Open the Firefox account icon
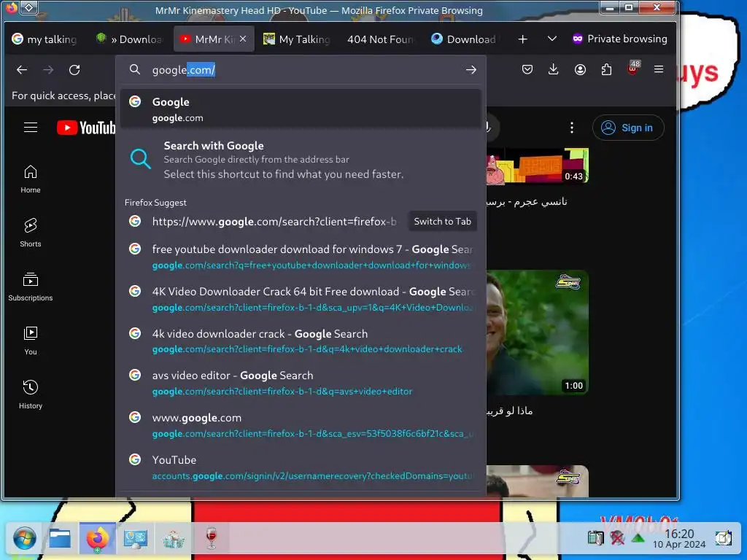Screen dimensions: 747x560 (580, 69)
